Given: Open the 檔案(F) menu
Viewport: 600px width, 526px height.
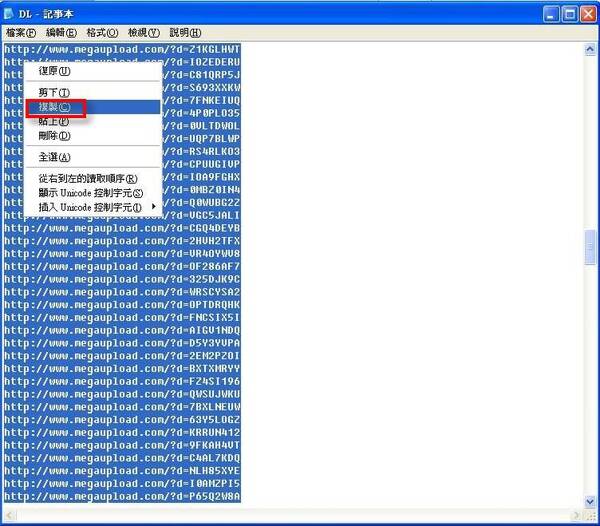Looking at the screenshot, I should (21, 33).
